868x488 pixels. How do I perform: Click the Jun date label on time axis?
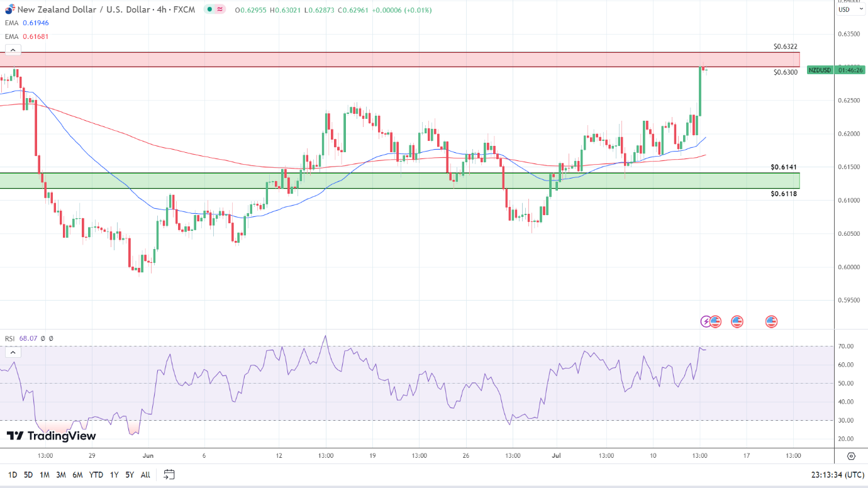click(x=148, y=455)
